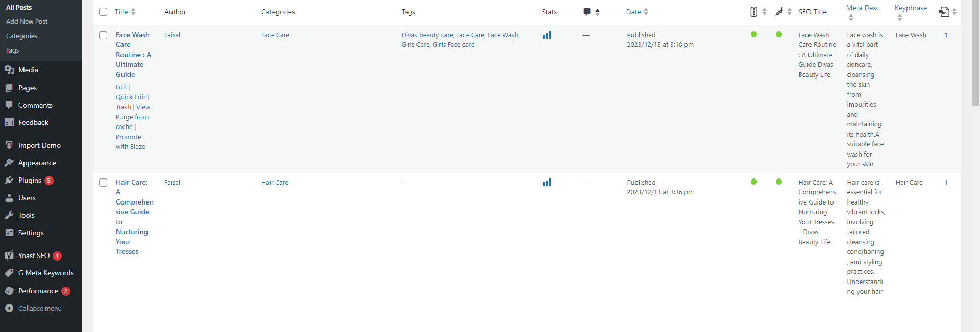
Task: Click the Feedback sidebar icon
Action: tap(9, 122)
